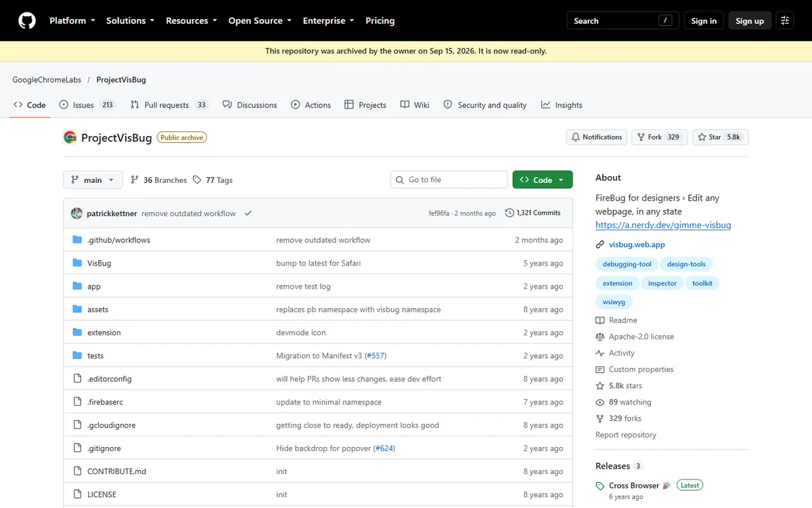Click the assets folder icon
Screen dimensions: 812x508
click(77, 310)
